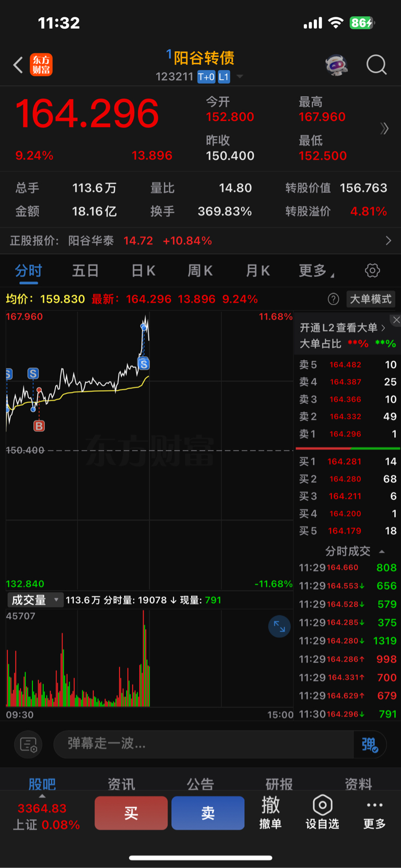Screen dimensions: 401x868
Task: Tap the 设自选 watchlist icon
Action: 322,813
